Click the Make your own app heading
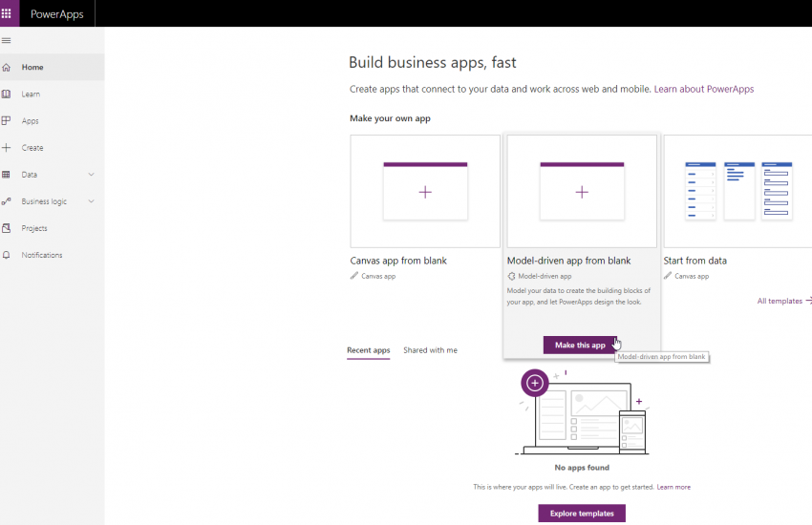The width and height of the screenshot is (812, 525). tap(390, 118)
